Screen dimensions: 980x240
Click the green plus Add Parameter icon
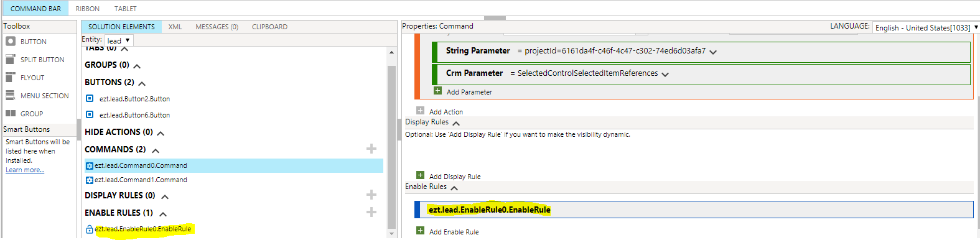pos(438,91)
